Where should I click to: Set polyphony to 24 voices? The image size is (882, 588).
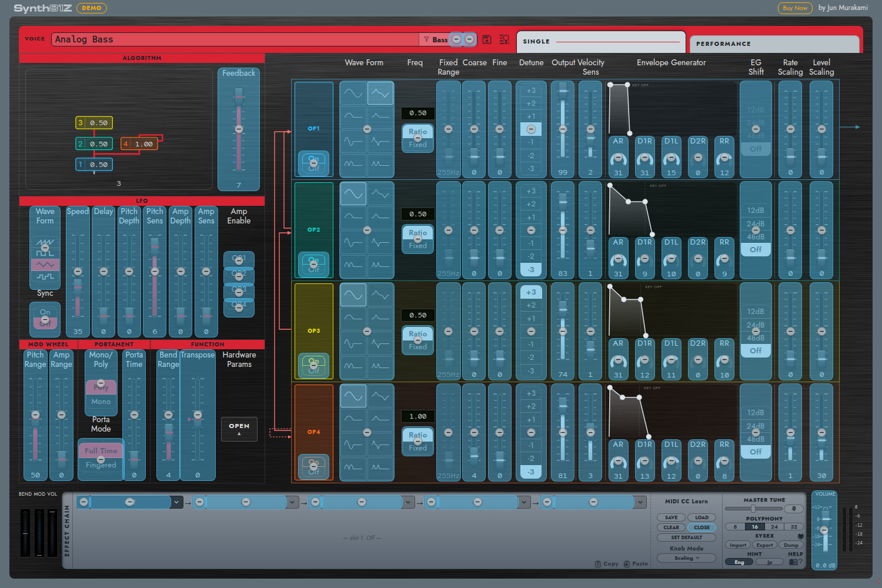tap(774, 527)
